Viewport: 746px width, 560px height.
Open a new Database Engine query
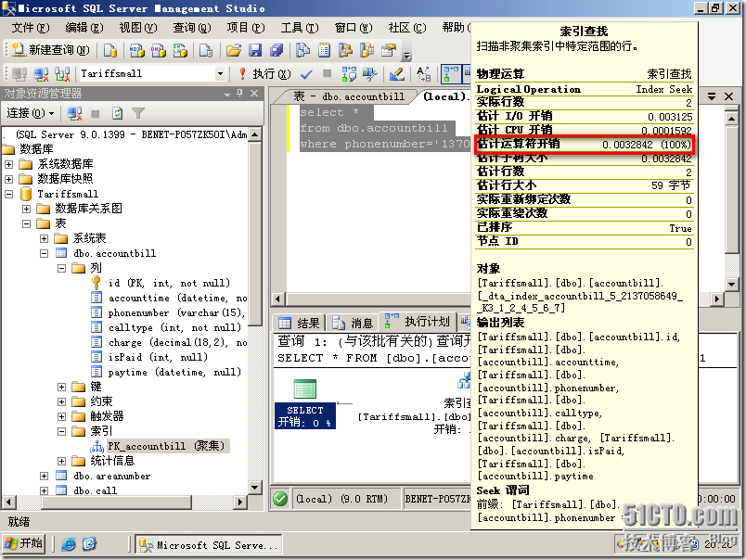110,50
